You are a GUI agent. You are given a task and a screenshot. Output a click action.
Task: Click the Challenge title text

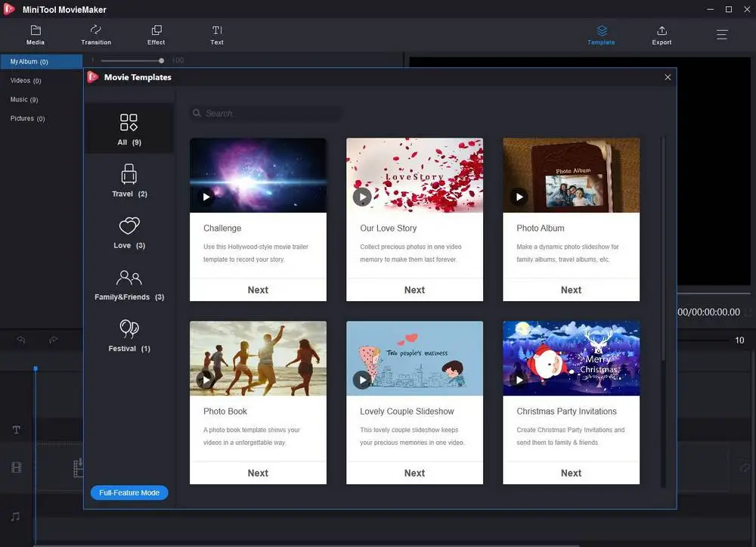tap(222, 228)
